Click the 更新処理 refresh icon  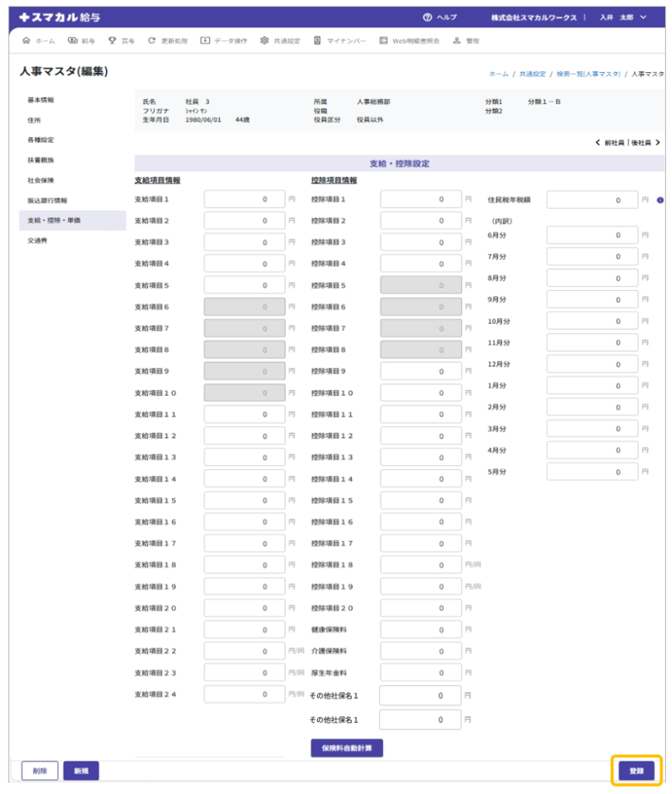tap(152, 40)
